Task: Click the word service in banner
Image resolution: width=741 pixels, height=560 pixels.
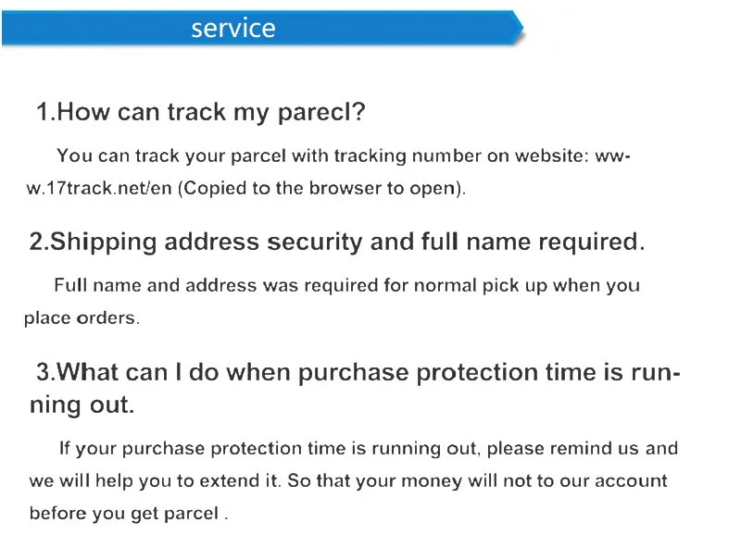Action: click(233, 28)
